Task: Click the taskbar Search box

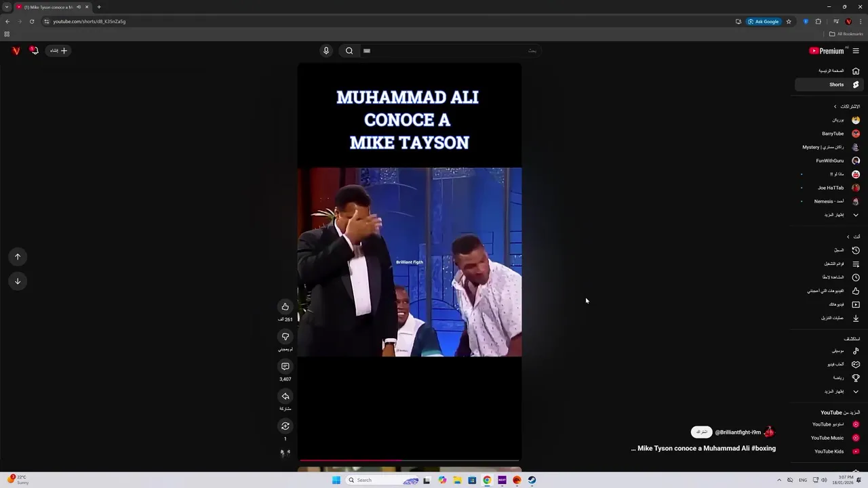Action: (381, 480)
